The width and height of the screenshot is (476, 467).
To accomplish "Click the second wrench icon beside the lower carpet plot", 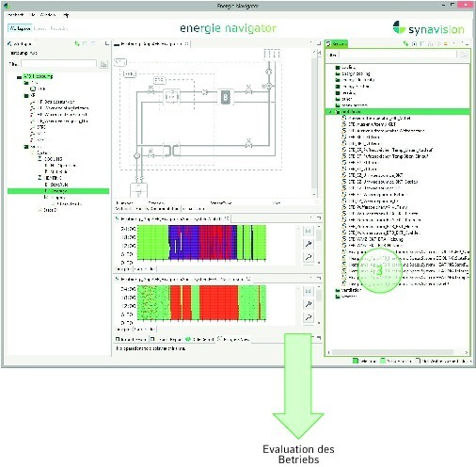I will click(309, 317).
